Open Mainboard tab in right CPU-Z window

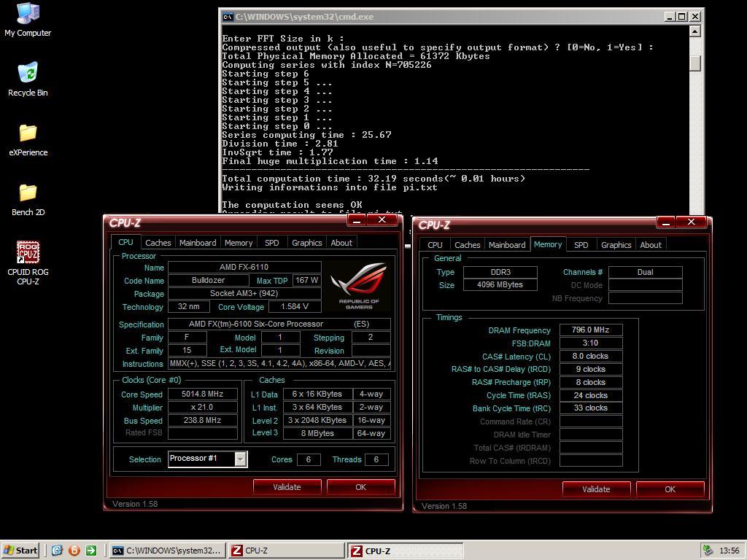pyautogui.click(x=507, y=245)
